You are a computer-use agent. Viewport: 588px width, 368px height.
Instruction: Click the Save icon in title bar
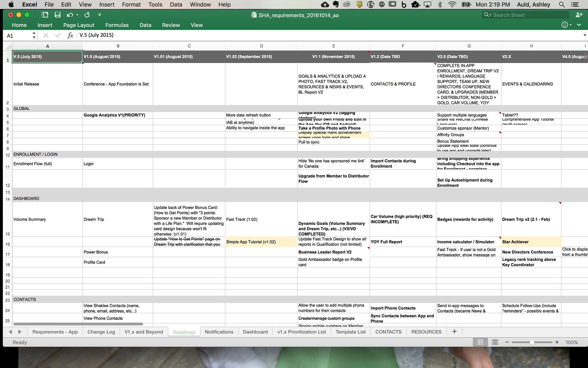click(57, 15)
